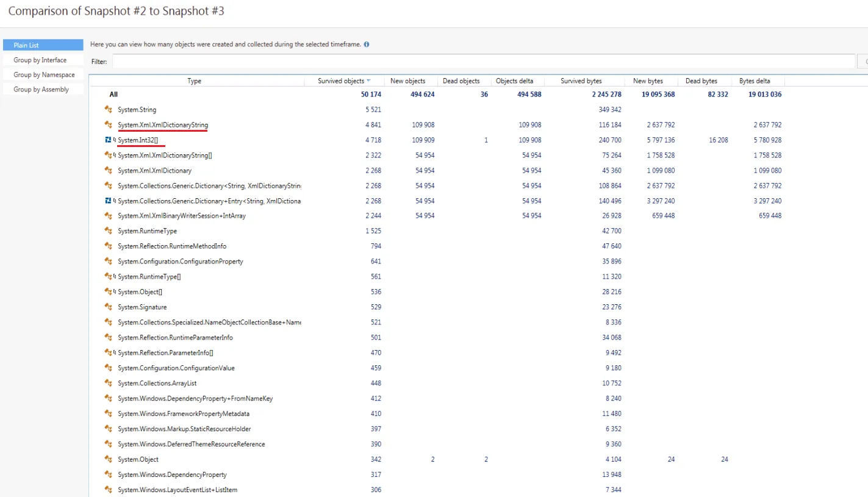Click the sort arrow in Survived objects header
This screenshot has height=497, width=868.
point(368,81)
